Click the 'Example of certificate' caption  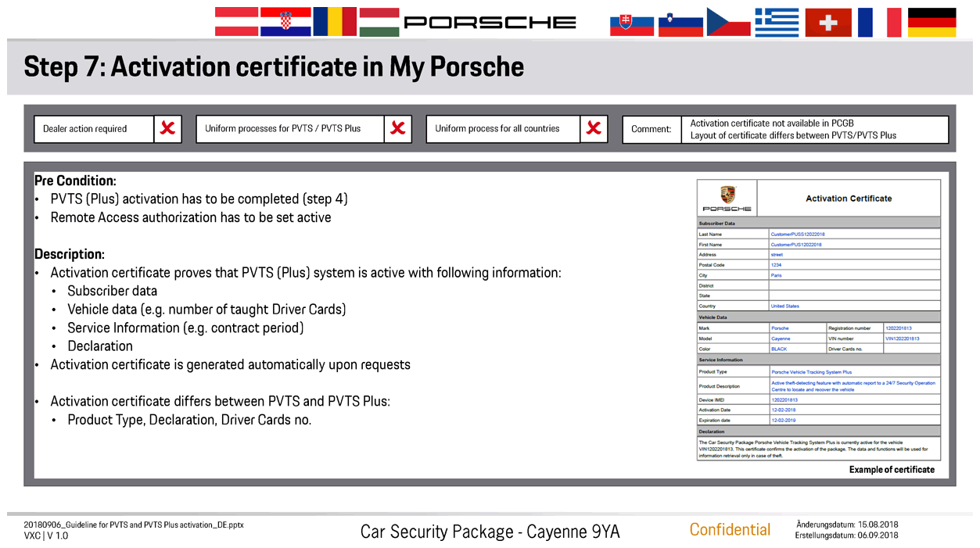click(892, 470)
